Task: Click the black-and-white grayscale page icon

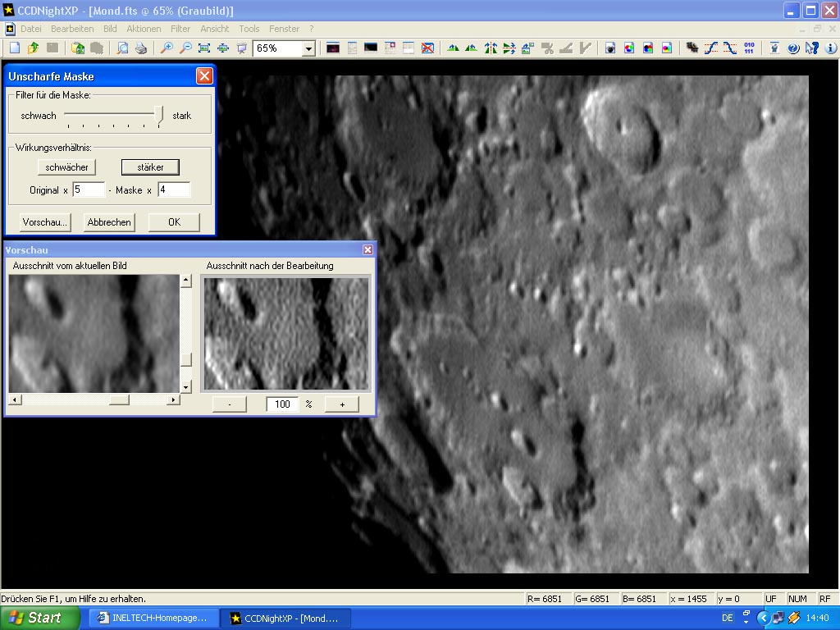Action: click(610, 48)
